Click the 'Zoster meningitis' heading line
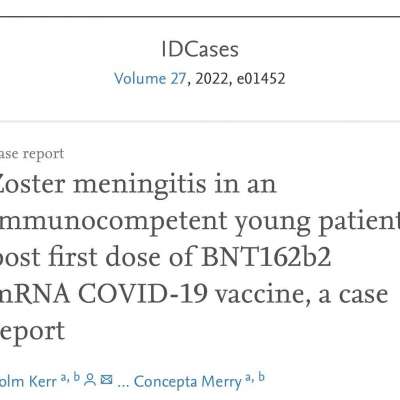 pos(138,184)
